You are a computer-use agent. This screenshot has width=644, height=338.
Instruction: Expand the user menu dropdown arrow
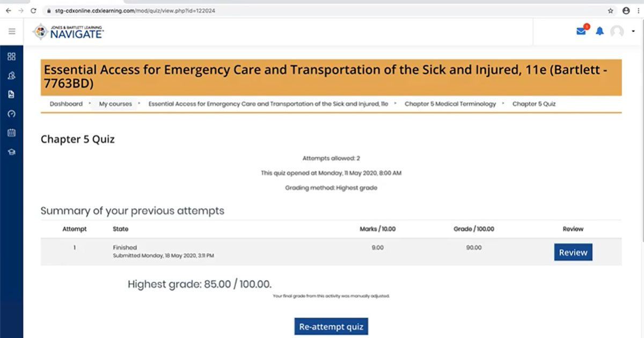[x=633, y=32]
